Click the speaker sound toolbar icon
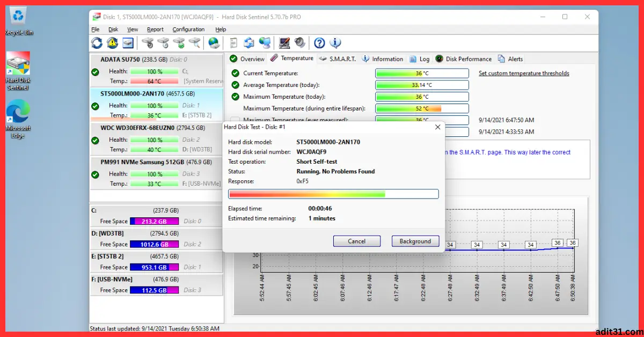The image size is (644, 337). 300,43
